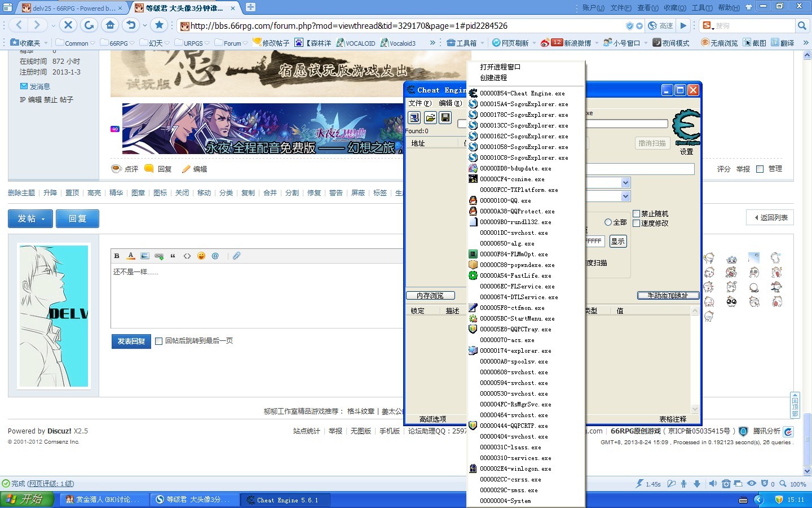The width and height of the screenshot is (812, 508).
Task: Select 创建进程 in the process menu
Action: tap(493, 78)
